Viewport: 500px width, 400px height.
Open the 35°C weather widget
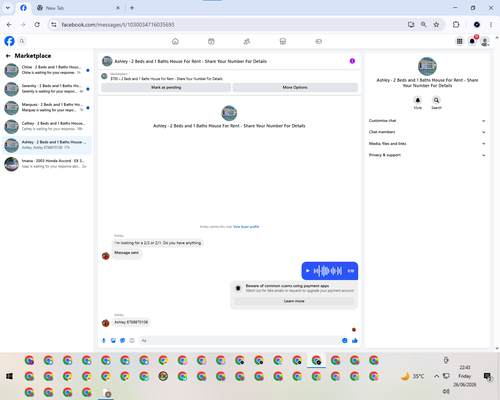412,376
